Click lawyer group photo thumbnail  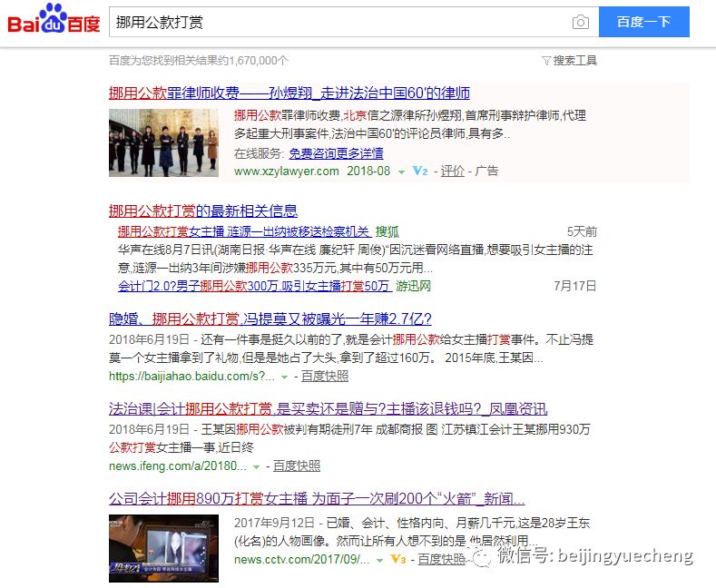(x=163, y=142)
